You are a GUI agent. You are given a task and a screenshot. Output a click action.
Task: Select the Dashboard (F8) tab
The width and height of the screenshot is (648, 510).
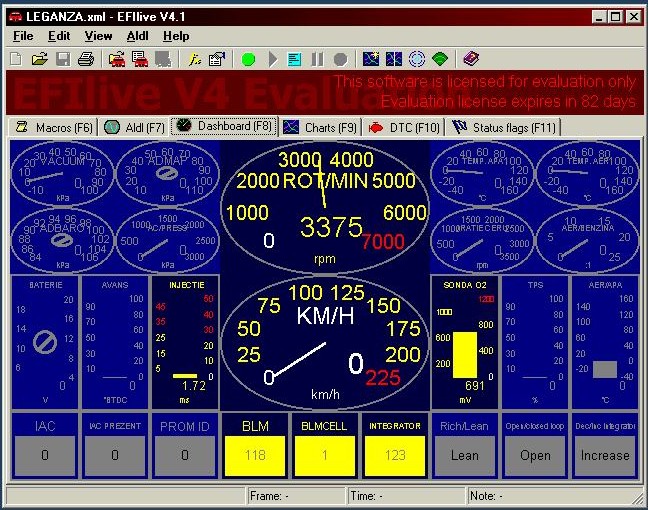click(224, 126)
